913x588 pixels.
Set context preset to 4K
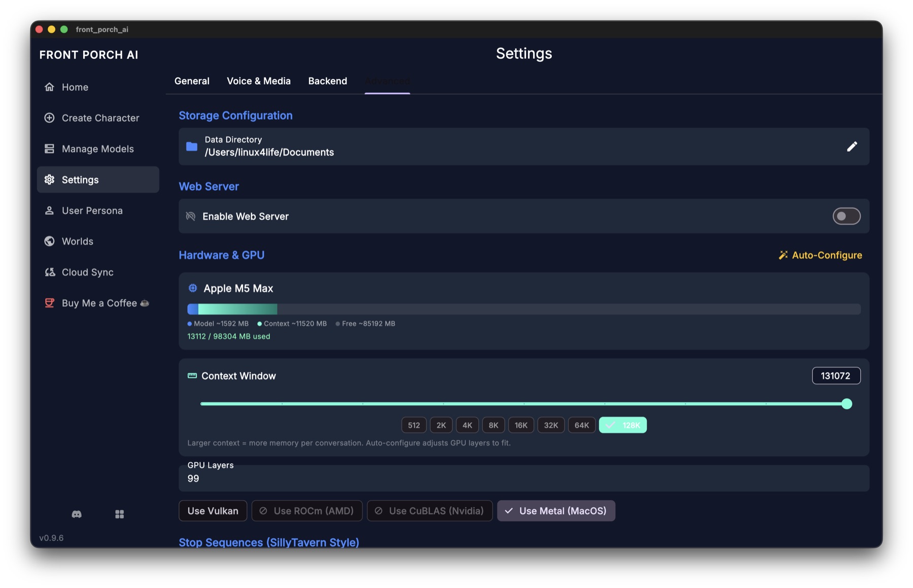coord(467,425)
